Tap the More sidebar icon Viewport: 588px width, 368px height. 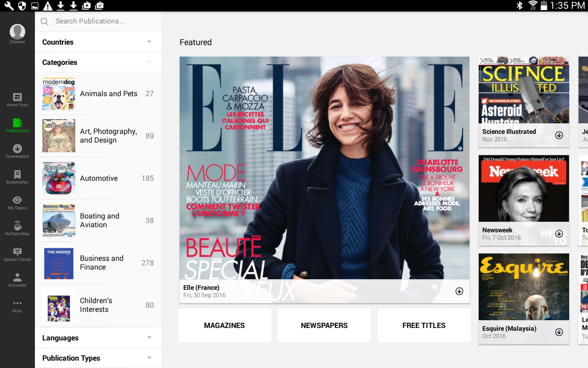tap(17, 305)
